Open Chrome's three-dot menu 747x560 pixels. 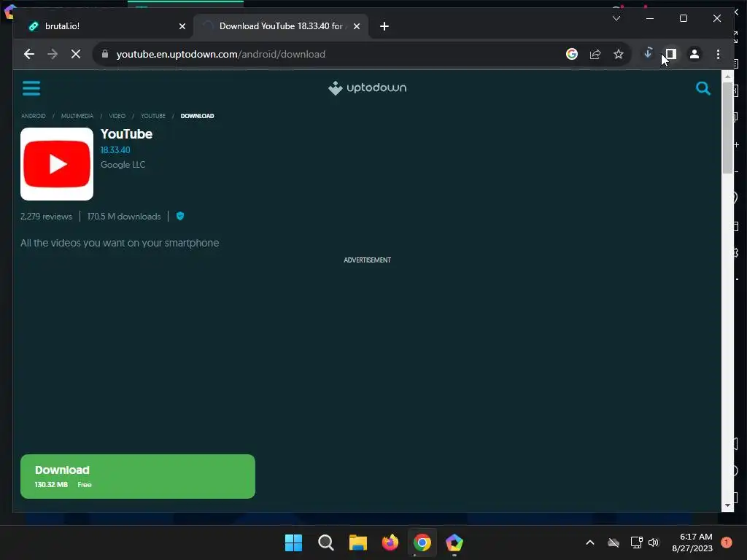[x=718, y=54]
